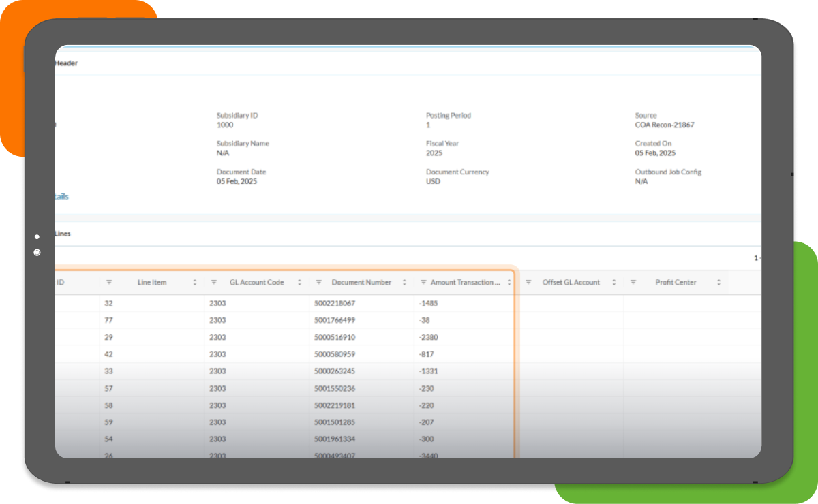This screenshot has height=504, width=818.
Task: Click the amount -38 cell
Action: point(424,320)
